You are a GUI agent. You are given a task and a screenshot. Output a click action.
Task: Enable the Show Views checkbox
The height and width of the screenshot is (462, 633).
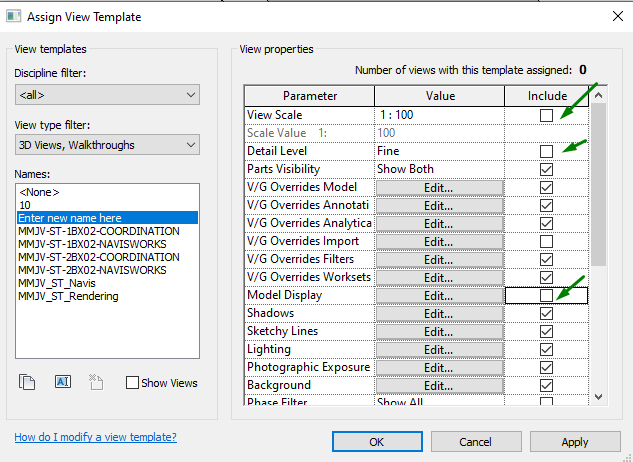tap(132, 383)
